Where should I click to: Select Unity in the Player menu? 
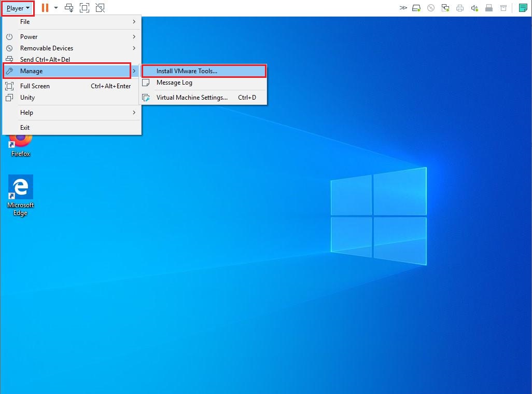pyautogui.click(x=27, y=98)
